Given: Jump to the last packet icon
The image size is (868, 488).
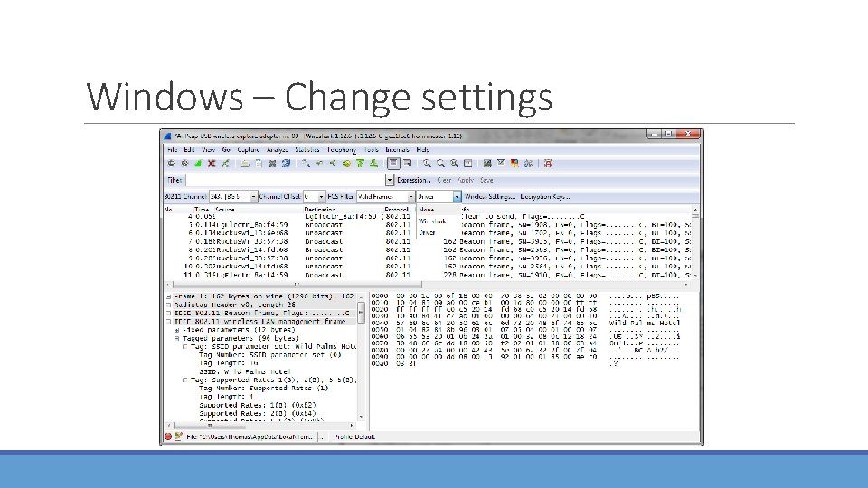Looking at the screenshot, I should tap(373, 164).
